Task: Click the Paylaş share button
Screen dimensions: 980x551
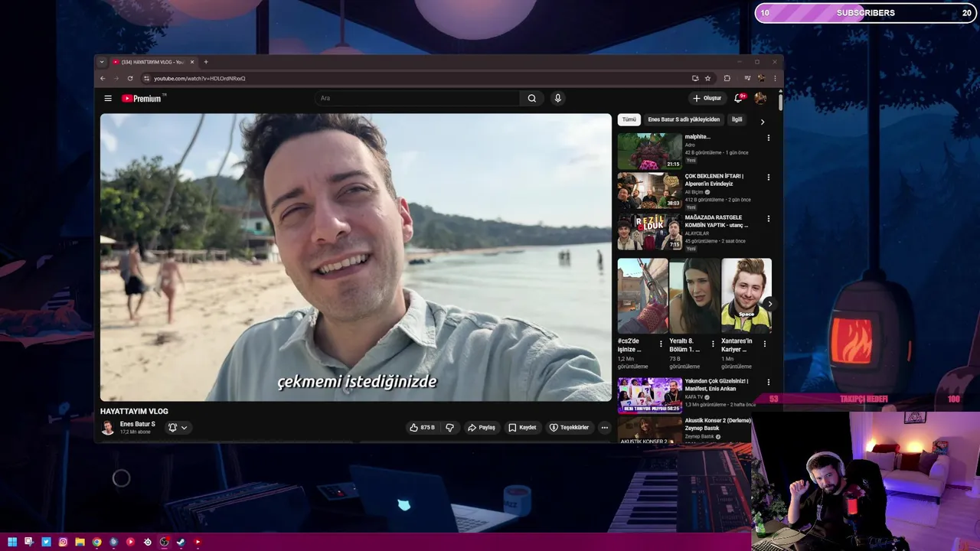Action: tap(482, 427)
